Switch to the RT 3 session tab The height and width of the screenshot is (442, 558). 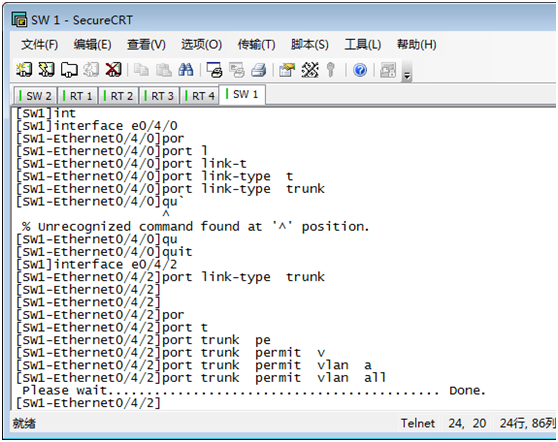click(159, 96)
